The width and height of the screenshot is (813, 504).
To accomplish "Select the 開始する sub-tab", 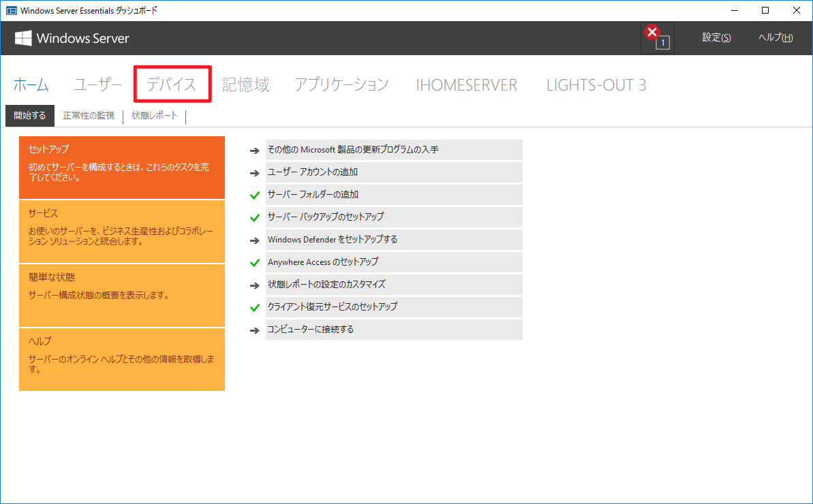I will coord(30,116).
